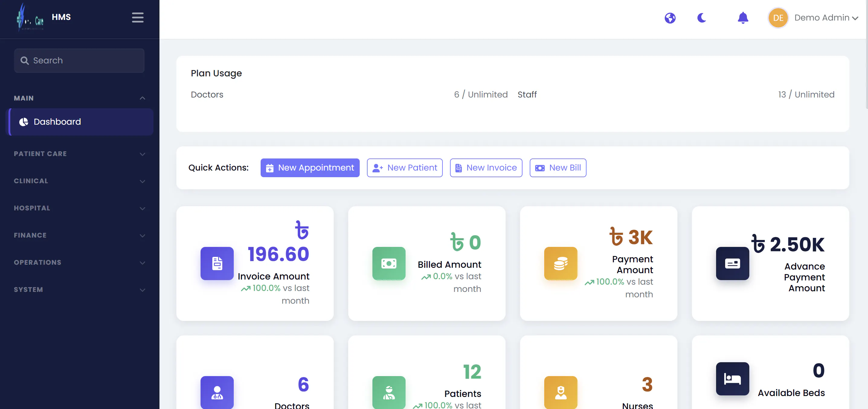This screenshot has height=409, width=868.
Task: Click the New Bill button
Action: coord(558,168)
